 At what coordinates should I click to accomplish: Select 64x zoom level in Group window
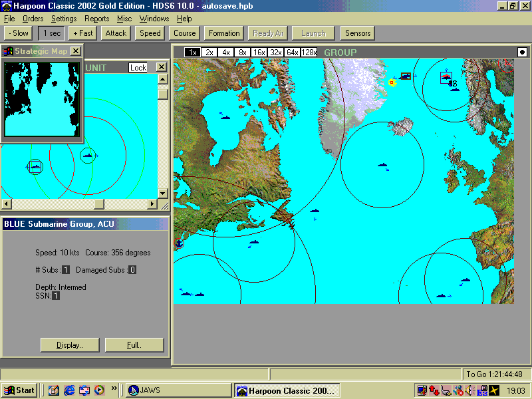292,53
